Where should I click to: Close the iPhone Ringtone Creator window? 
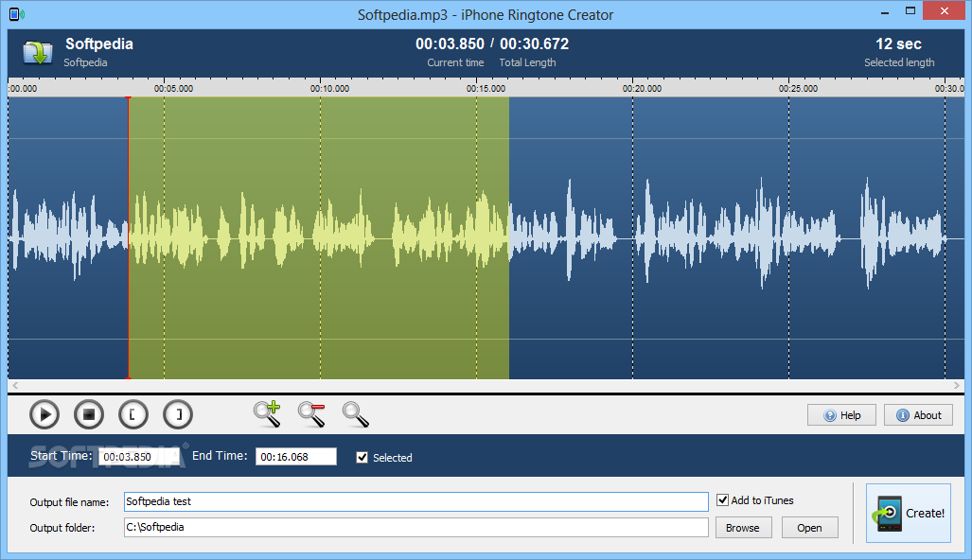tap(945, 11)
